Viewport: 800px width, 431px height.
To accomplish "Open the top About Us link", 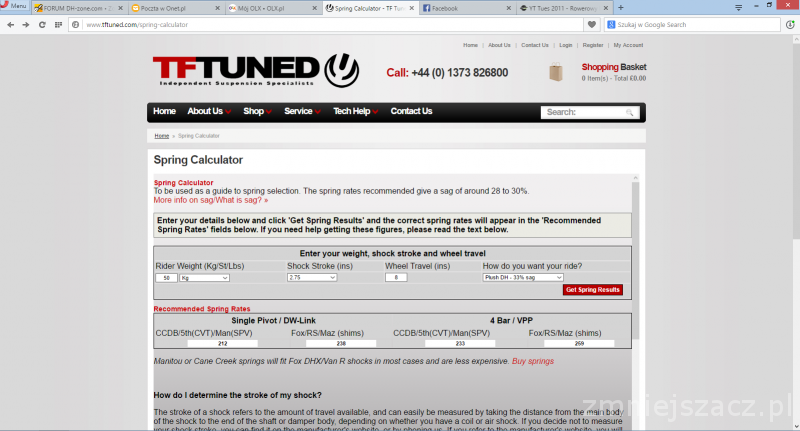I will [499, 45].
